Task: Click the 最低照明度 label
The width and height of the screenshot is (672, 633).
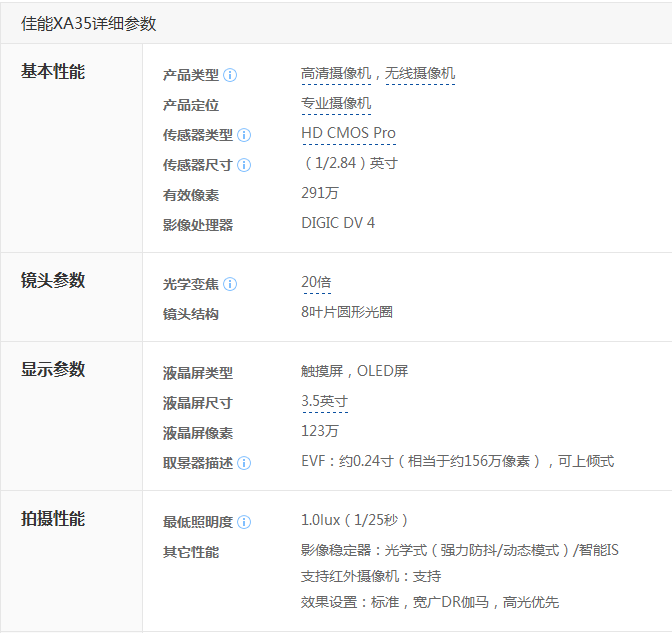Action: (198, 522)
